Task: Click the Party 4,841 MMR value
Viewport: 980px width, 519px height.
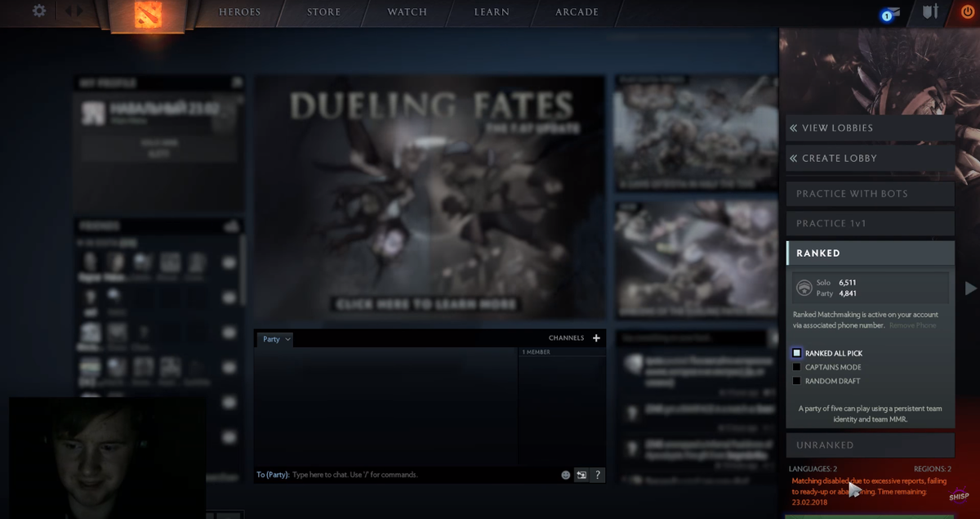Action: coord(847,293)
